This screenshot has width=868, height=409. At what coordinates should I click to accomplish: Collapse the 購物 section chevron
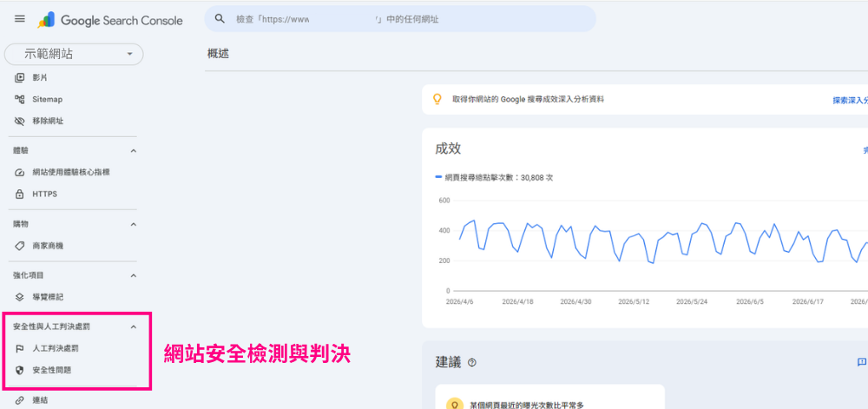pyautogui.click(x=133, y=224)
